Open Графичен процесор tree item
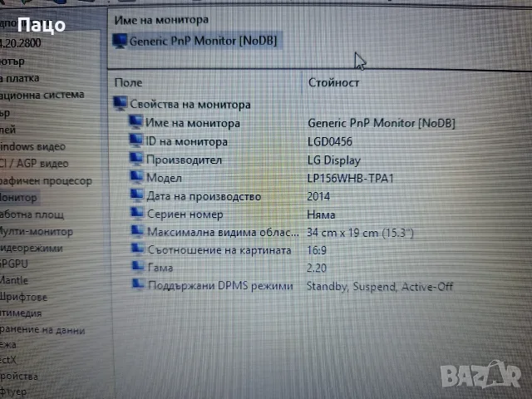 pos(46,181)
